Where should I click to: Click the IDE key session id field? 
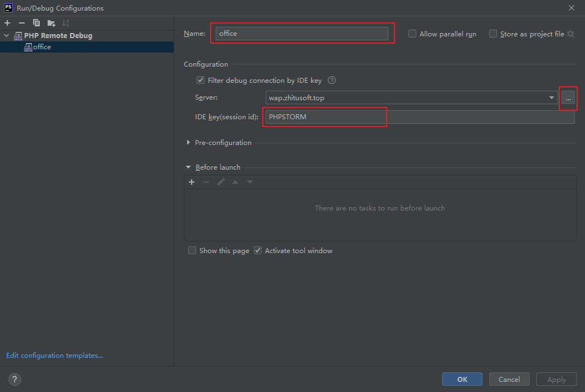(418, 118)
